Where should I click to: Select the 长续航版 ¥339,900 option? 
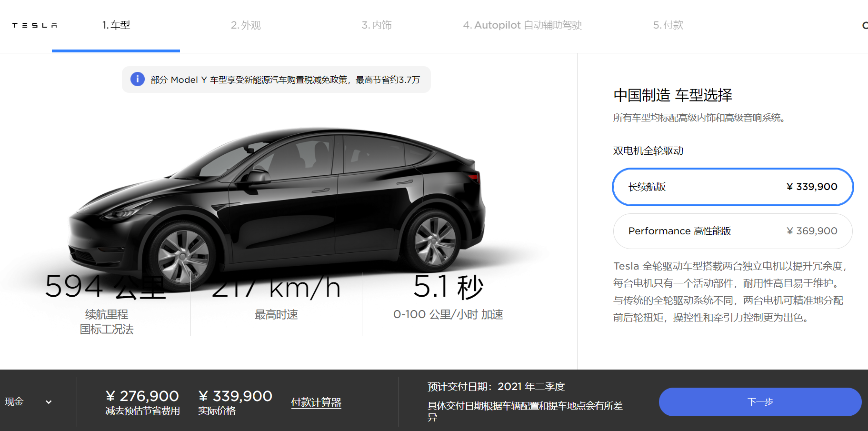[733, 187]
